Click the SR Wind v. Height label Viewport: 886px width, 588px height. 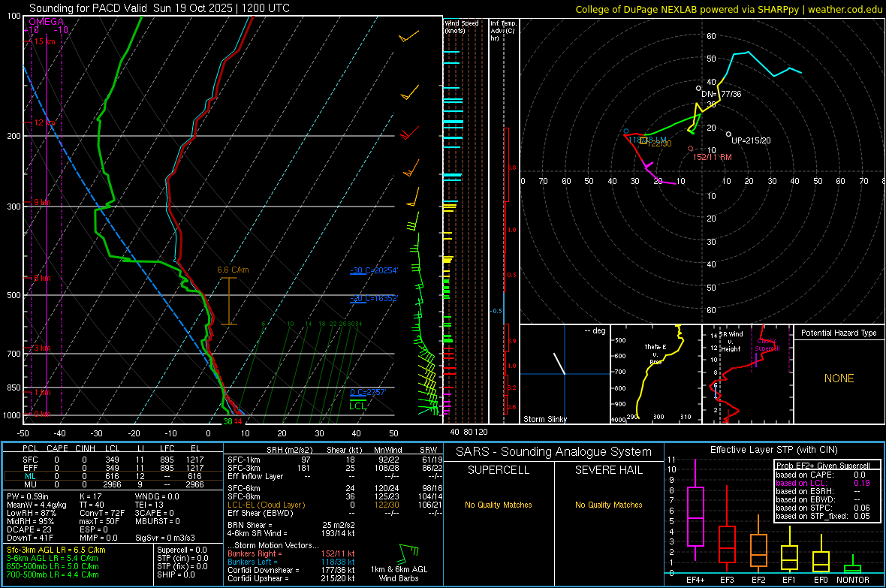coord(731,342)
